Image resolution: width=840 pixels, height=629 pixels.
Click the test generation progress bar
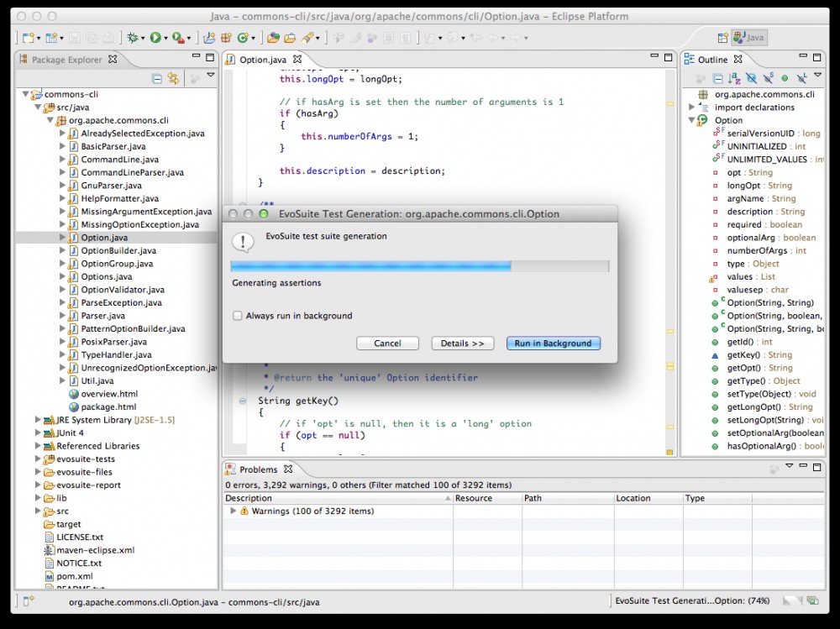pos(420,266)
